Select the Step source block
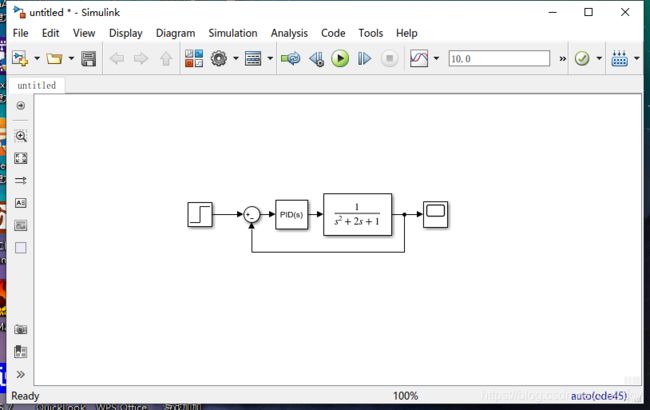This screenshot has height=410, width=650. (200, 214)
